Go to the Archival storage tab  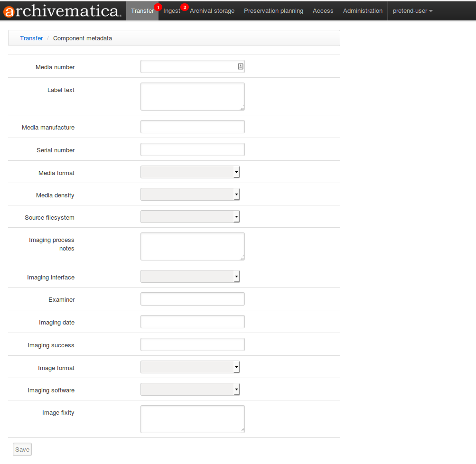click(212, 11)
